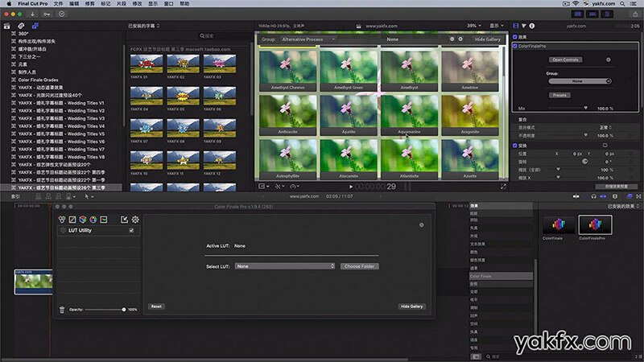
Task: Show the photos and audio sidebar icon
Action: pyautogui.click(x=21, y=26)
